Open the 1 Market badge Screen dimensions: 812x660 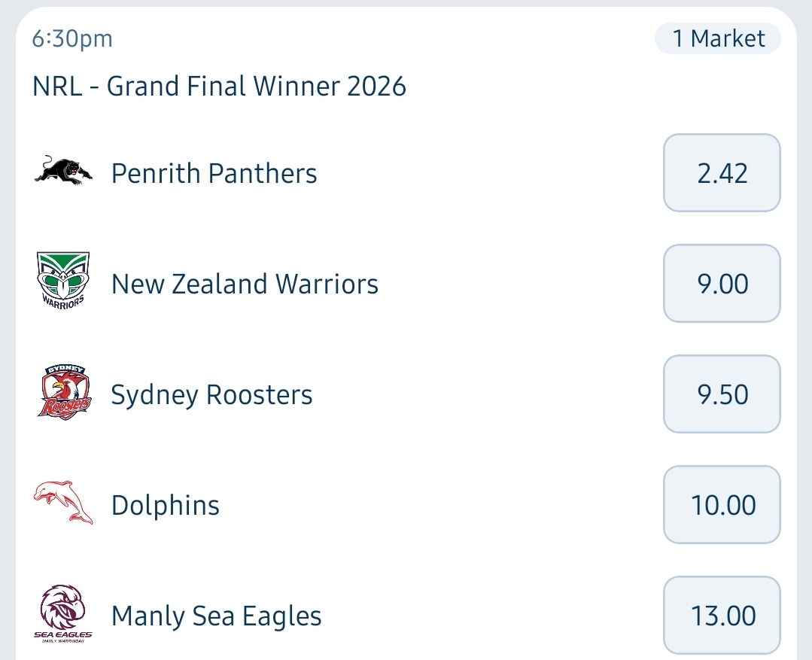click(718, 38)
